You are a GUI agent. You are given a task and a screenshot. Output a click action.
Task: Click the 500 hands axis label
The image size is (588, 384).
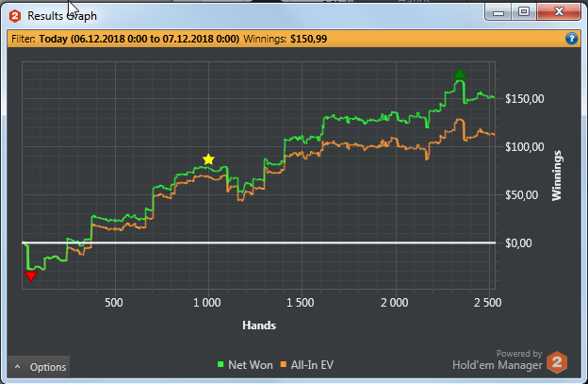click(114, 303)
